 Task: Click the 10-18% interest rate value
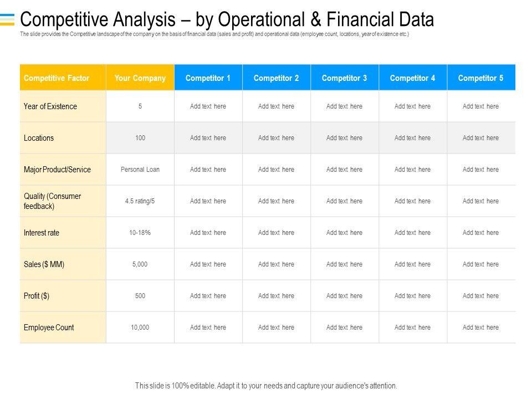[140, 233]
